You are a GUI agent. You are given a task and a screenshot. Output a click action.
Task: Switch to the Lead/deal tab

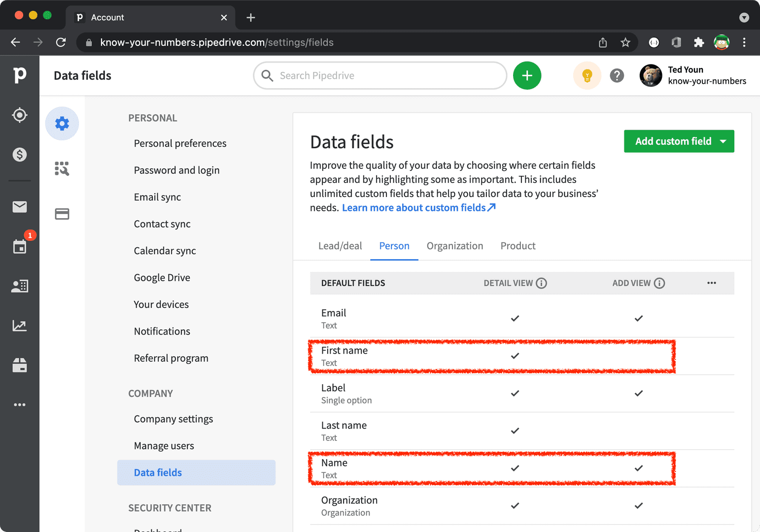pyautogui.click(x=340, y=246)
